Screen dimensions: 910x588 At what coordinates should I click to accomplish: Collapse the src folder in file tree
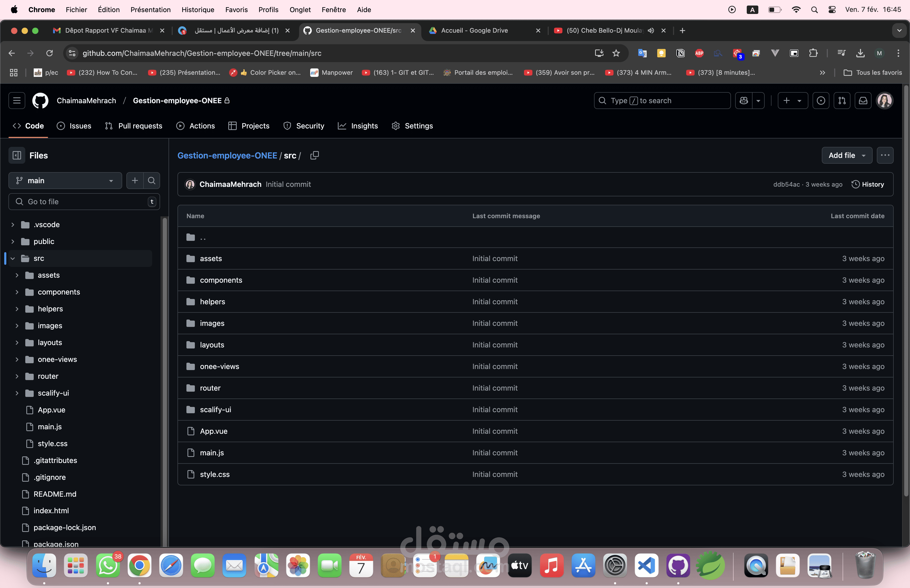tap(13, 258)
